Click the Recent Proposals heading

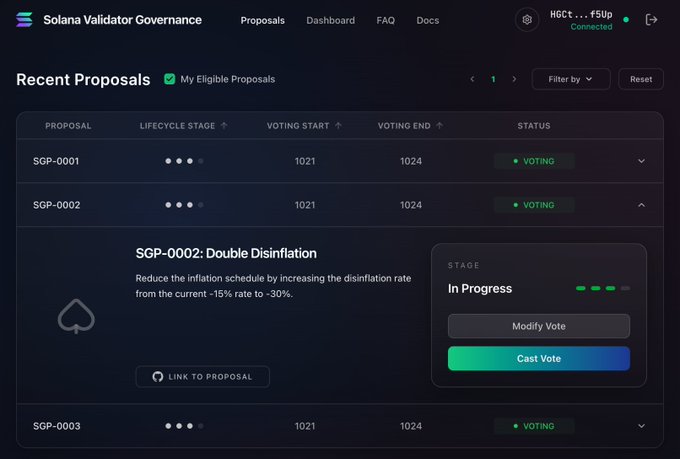point(83,79)
